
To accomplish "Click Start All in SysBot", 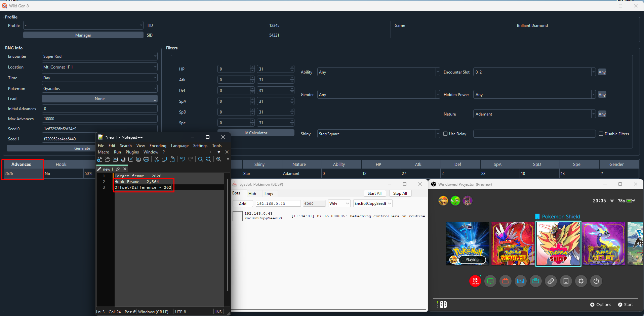I will (374, 193).
